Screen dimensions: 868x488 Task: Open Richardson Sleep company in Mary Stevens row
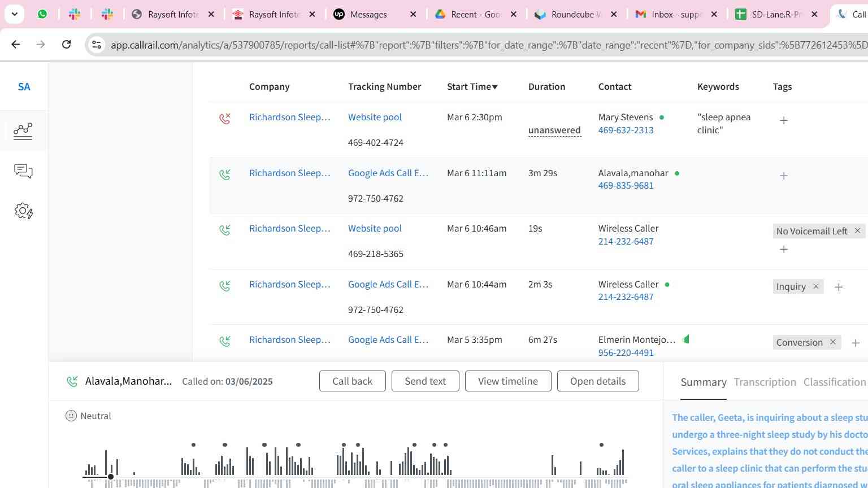pyautogui.click(x=290, y=117)
